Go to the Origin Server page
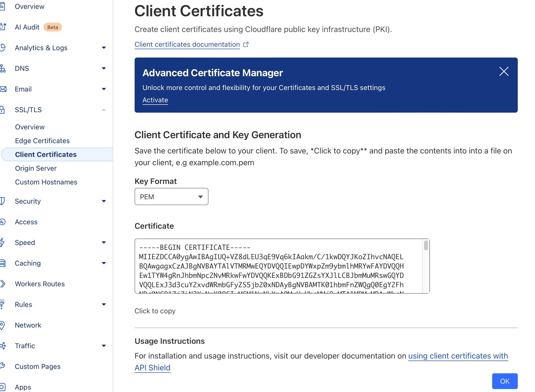The image size is (535, 392). point(36,168)
